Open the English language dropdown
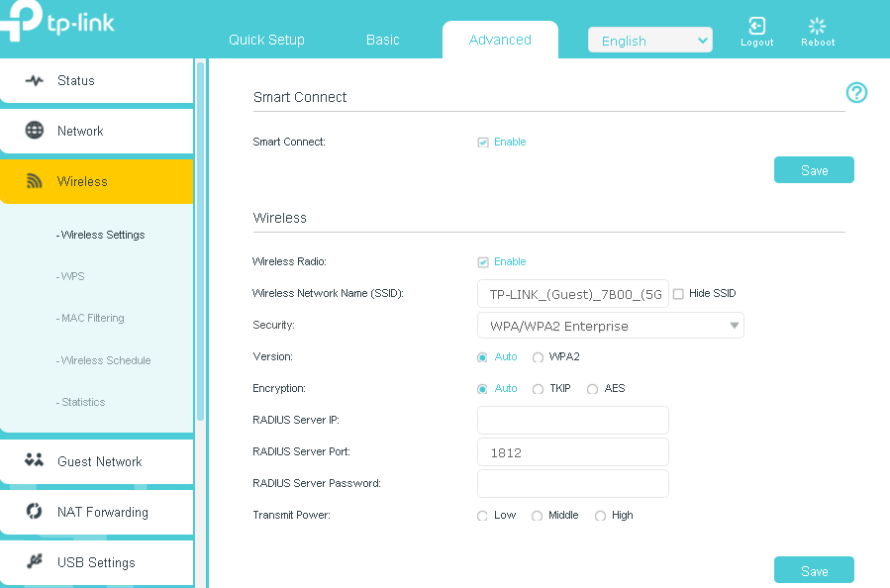Image resolution: width=890 pixels, height=588 pixels. point(649,41)
